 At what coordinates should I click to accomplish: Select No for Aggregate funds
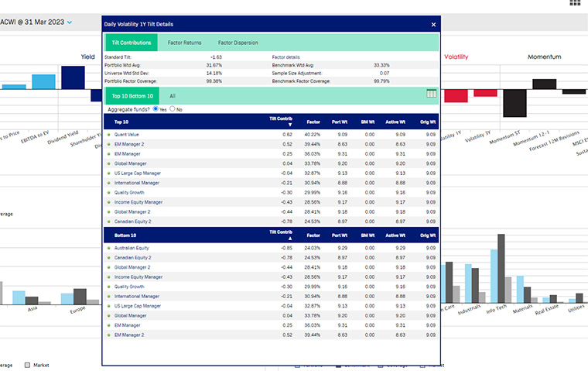[173, 109]
